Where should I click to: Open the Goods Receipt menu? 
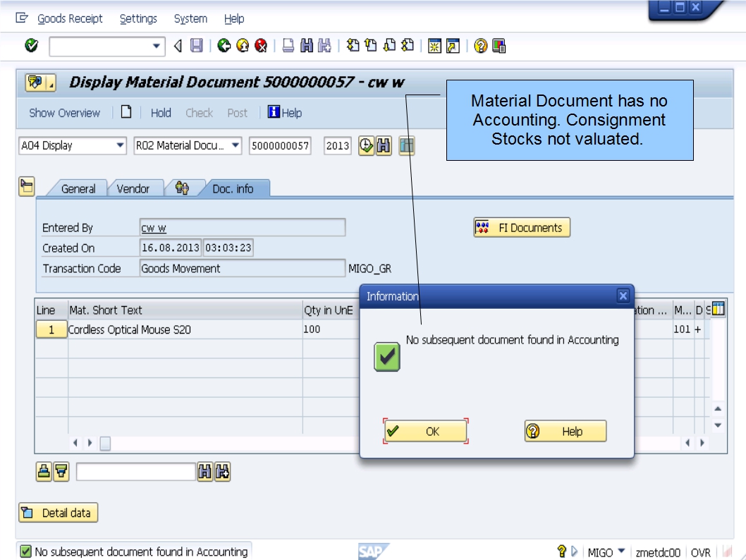pos(70,18)
